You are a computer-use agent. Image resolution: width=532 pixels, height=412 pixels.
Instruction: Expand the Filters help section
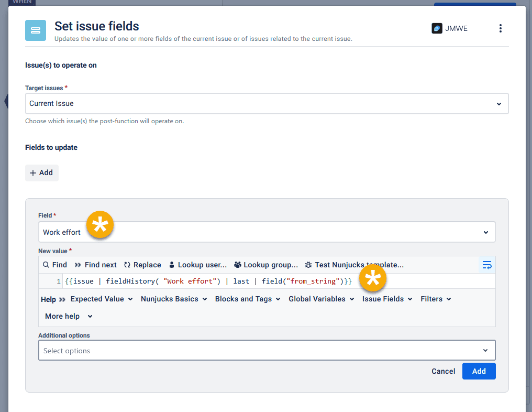click(x=436, y=299)
